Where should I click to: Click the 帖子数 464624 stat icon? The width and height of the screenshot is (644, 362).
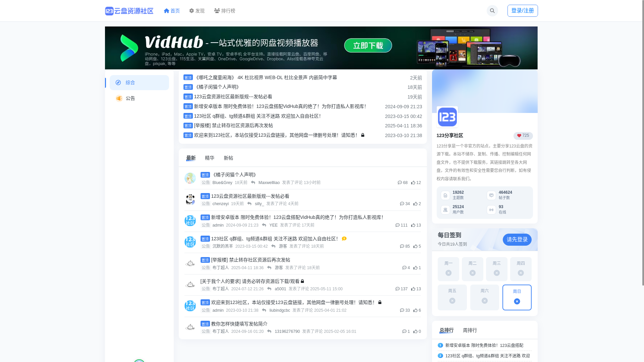[x=491, y=195]
